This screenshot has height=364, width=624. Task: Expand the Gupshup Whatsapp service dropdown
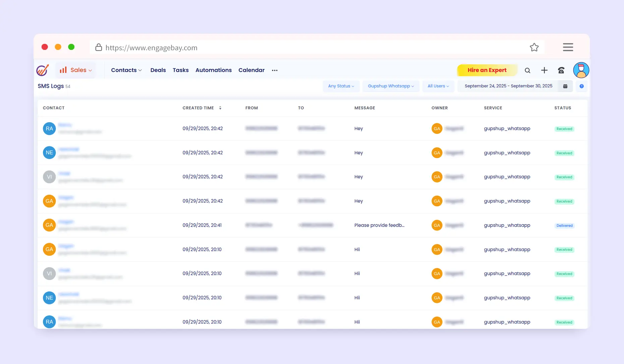pyautogui.click(x=391, y=86)
